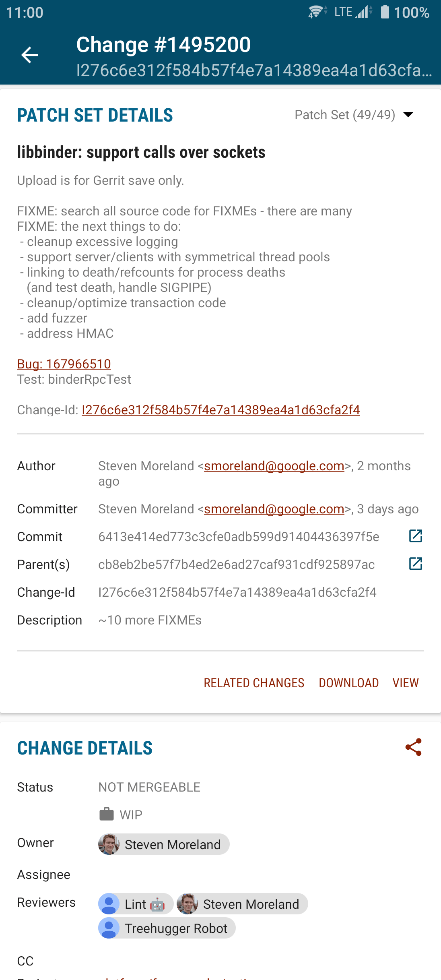Tap the battery status icon
Screen dimensions: 441x980
pos(385,12)
